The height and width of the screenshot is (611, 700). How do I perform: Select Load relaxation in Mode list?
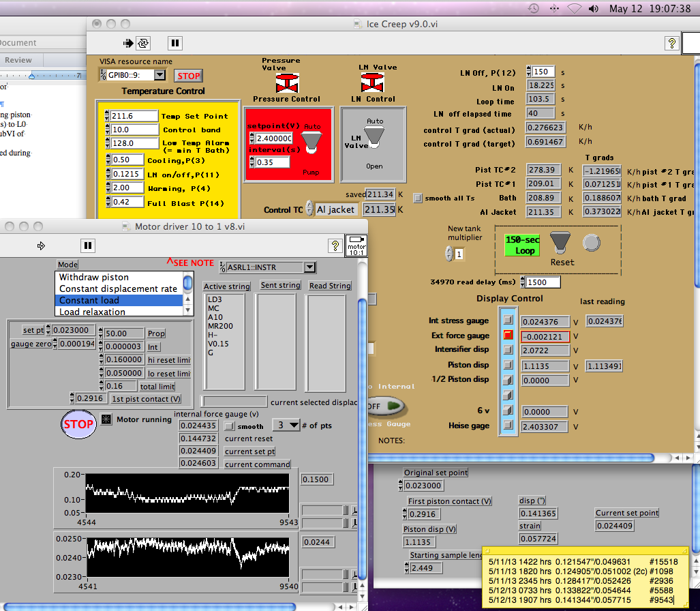coord(92,312)
